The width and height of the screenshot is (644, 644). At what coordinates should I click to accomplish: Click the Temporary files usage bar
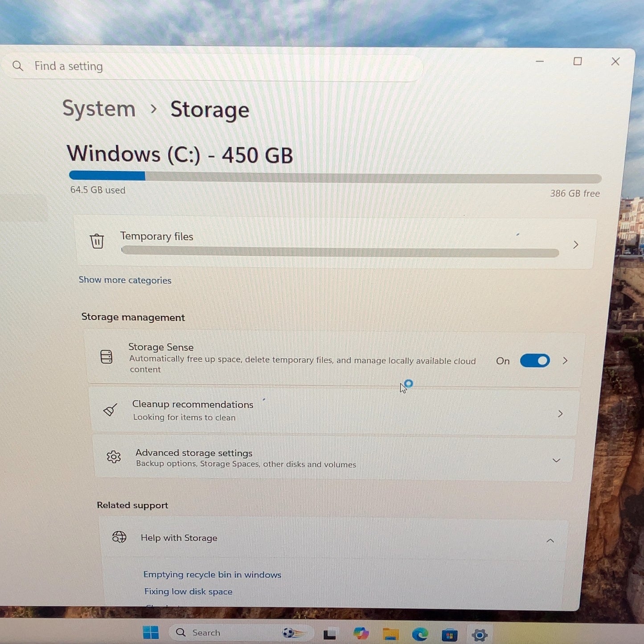340,252
